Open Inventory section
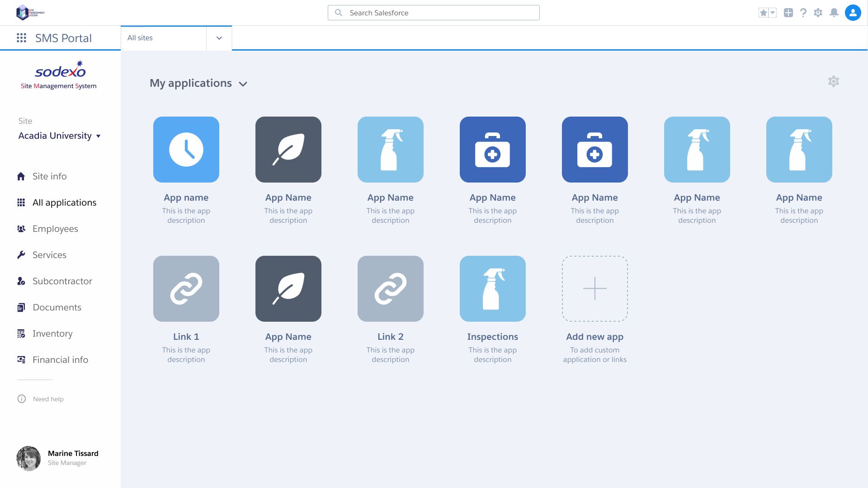The width and height of the screenshot is (868, 488). pos(45,333)
